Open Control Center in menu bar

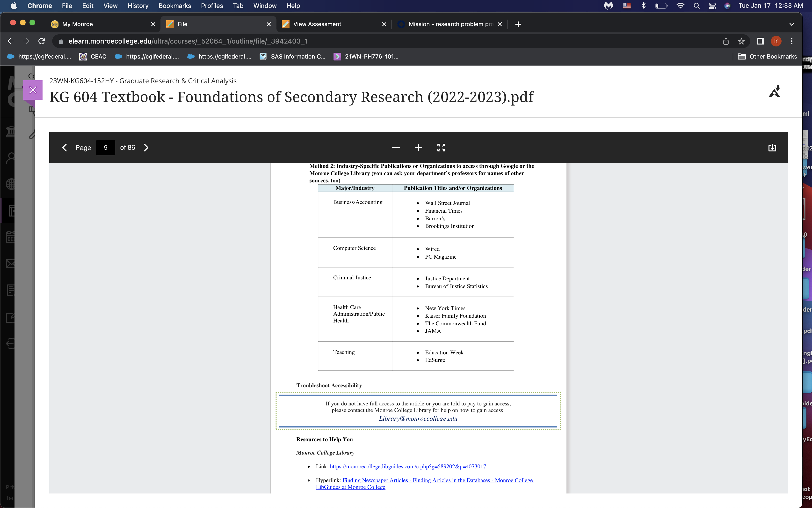click(712, 6)
